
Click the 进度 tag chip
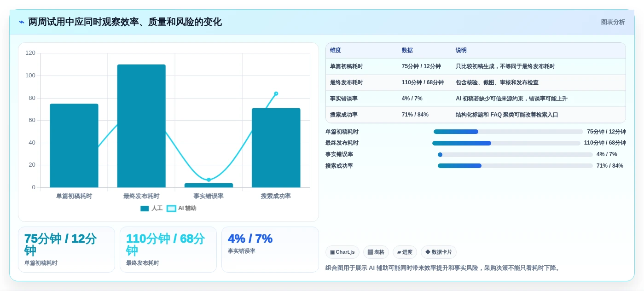click(405, 252)
